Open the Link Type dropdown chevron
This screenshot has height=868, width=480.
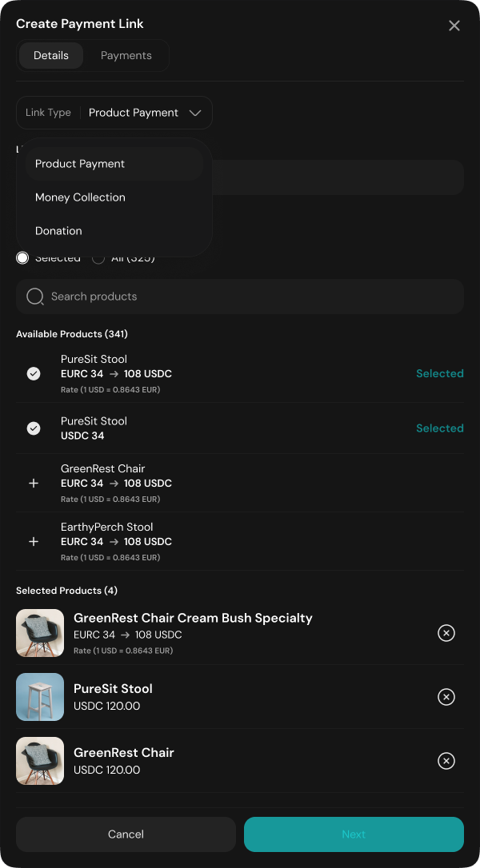[195, 113]
